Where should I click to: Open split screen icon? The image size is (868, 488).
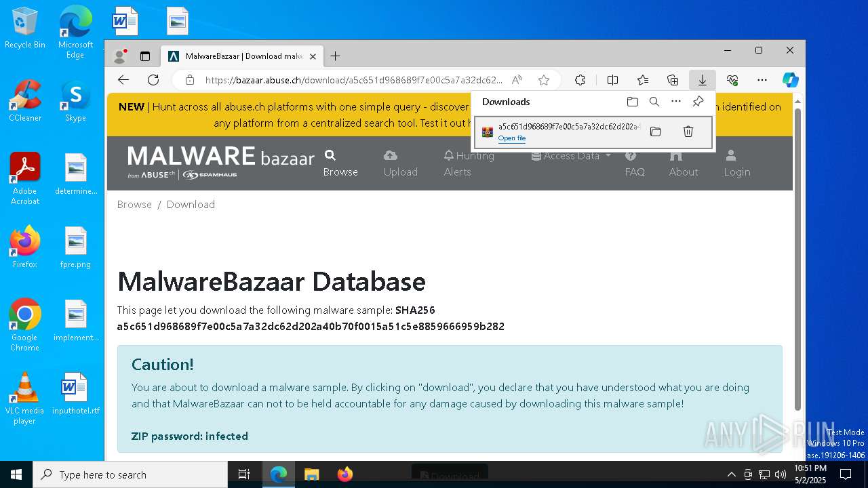[612, 80]
